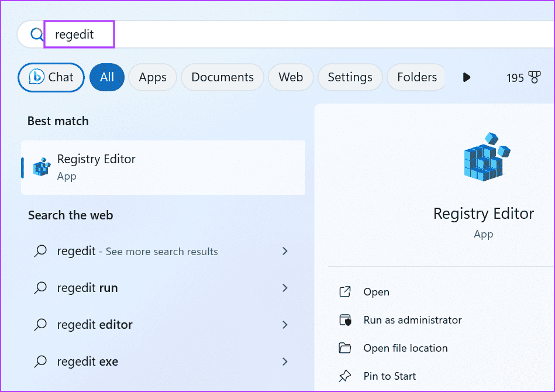Click the Open external-link icon
Screen dimensions: 555x392
pos(344,292)
